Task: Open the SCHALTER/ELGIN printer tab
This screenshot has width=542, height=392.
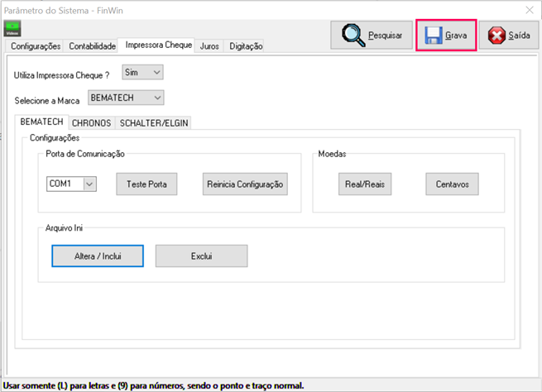Action: coord(154,122)
